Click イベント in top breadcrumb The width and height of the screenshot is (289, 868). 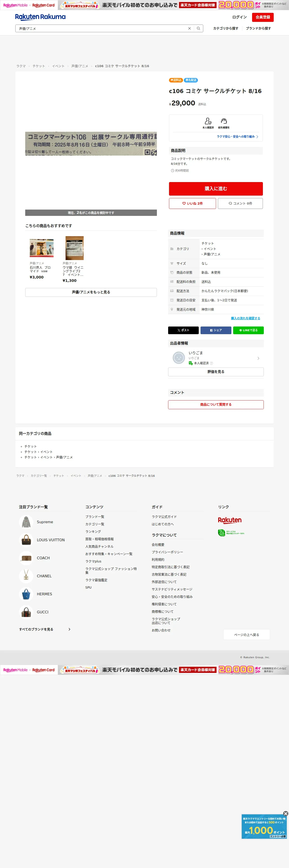pyautogui.click(x=58, y=66)
